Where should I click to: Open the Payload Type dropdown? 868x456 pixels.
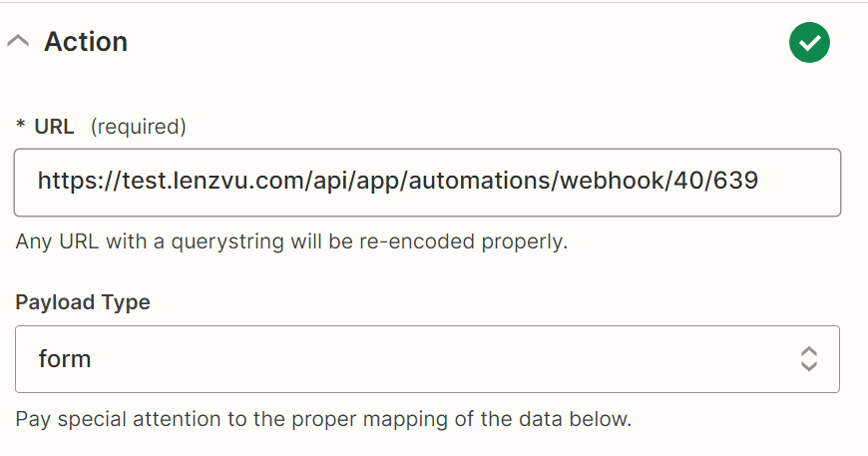[427, 359]
